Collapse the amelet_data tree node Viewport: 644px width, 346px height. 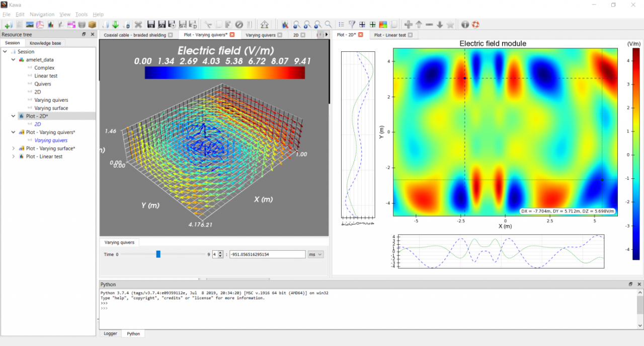point(14,59)
